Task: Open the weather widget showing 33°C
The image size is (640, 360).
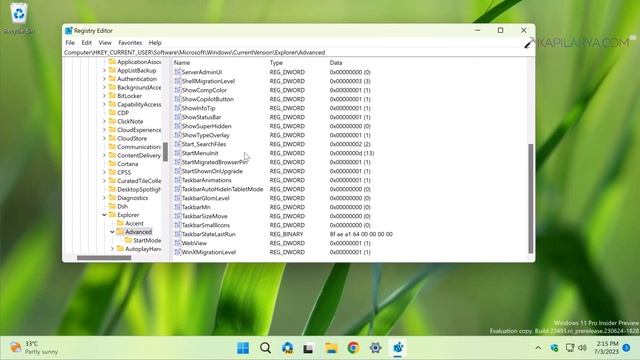Action: 34,348
